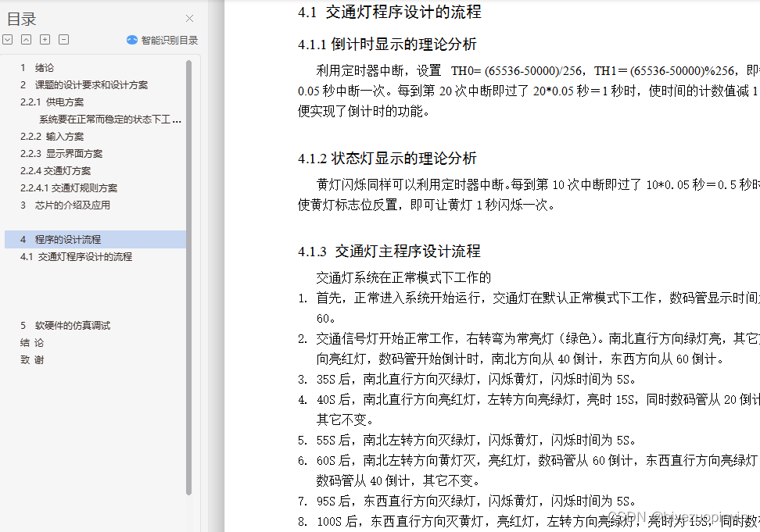Click heading 4.1.1 倒计时显示的理论分析
This screenshot has height=532, width=760.
(x=387, y=45)
